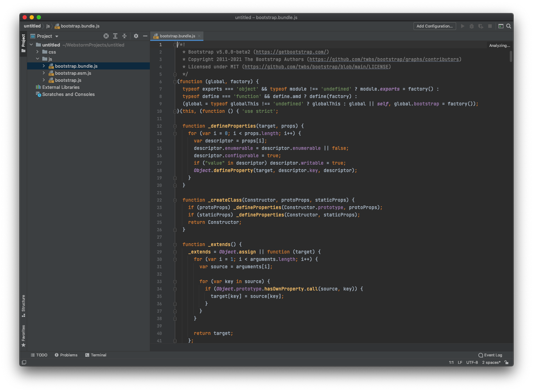Fold the _createClass function at line 22
Image resolution: width=533 pixels, height=392 pixels.
point(175,200)
